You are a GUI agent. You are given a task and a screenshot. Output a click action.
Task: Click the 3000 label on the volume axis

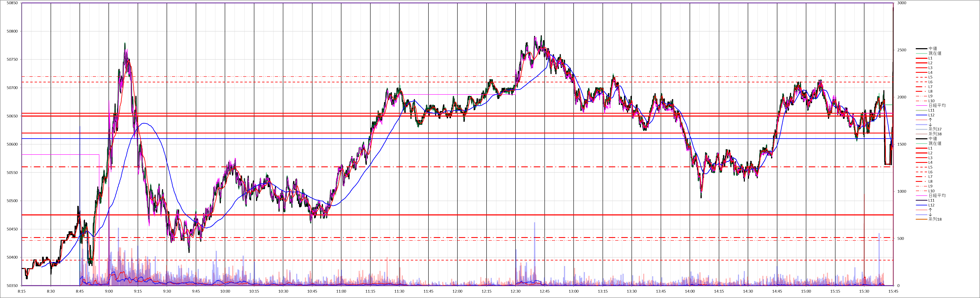click(x=901, y=3)
